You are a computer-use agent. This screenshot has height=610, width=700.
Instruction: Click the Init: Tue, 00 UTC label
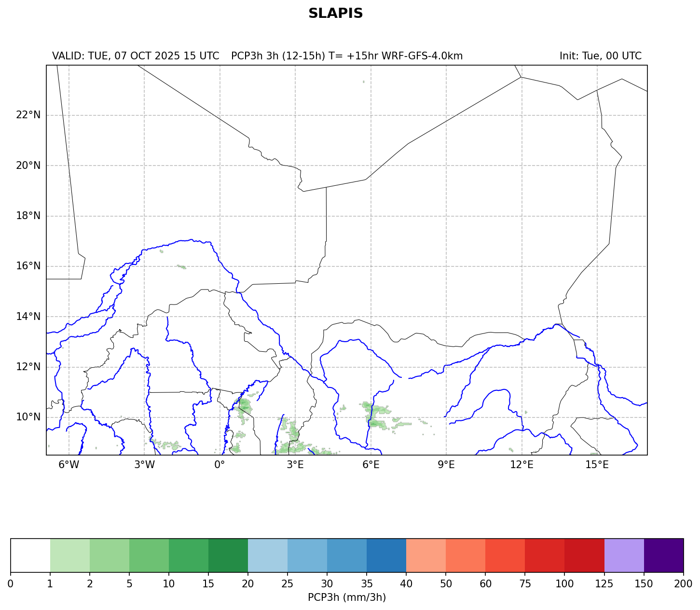pyautogui.click(x=600, y=56)
